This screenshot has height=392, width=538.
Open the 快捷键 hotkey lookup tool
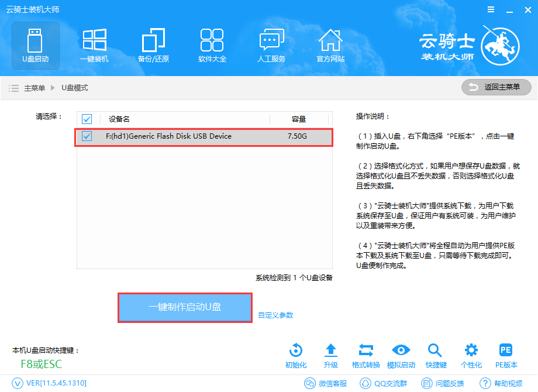[435, 355]
